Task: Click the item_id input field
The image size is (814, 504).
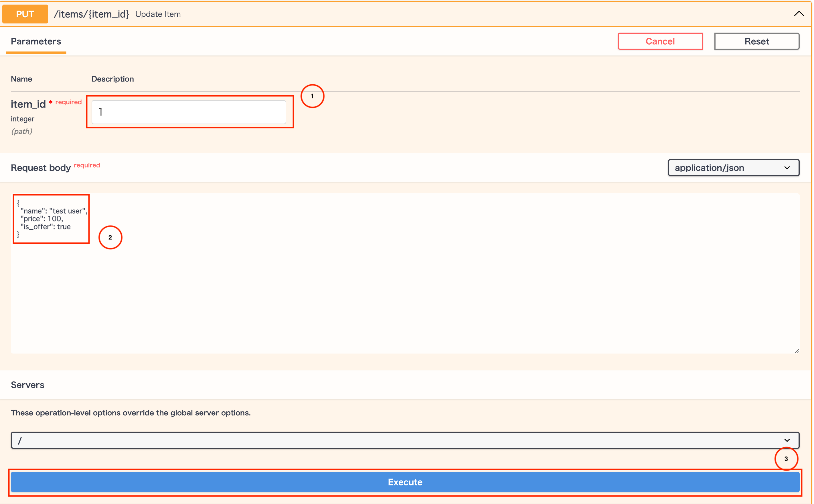Action: 189,112
